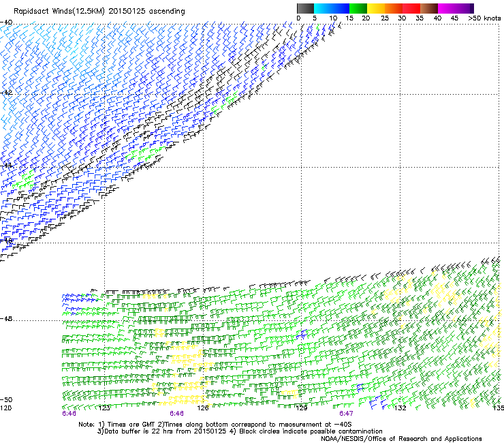
Task: Click the '45' legend scale label
Action: pos(454,18)
